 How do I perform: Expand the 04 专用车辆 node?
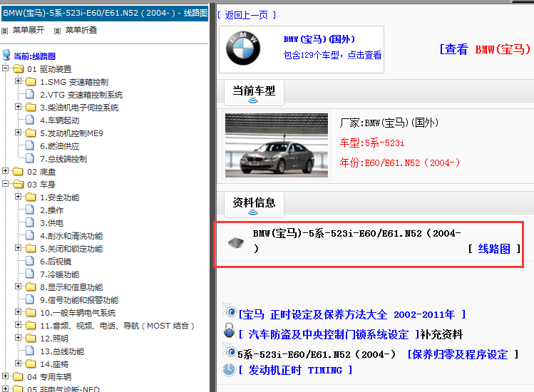click(x=6, y=376)
